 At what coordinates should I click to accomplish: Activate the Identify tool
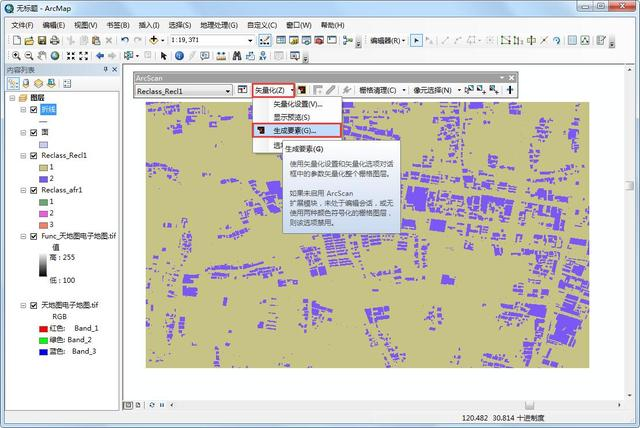[179, 56]
